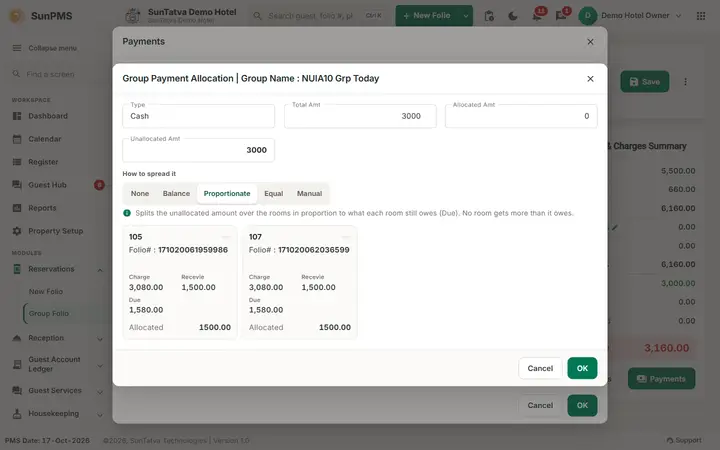Switch to Balance spread mode
Viewport: 720px width, 450px height.
176,193
